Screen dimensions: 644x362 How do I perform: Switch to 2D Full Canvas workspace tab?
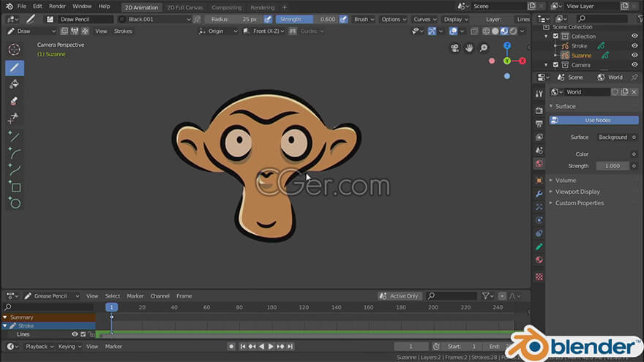click(185, 7)
